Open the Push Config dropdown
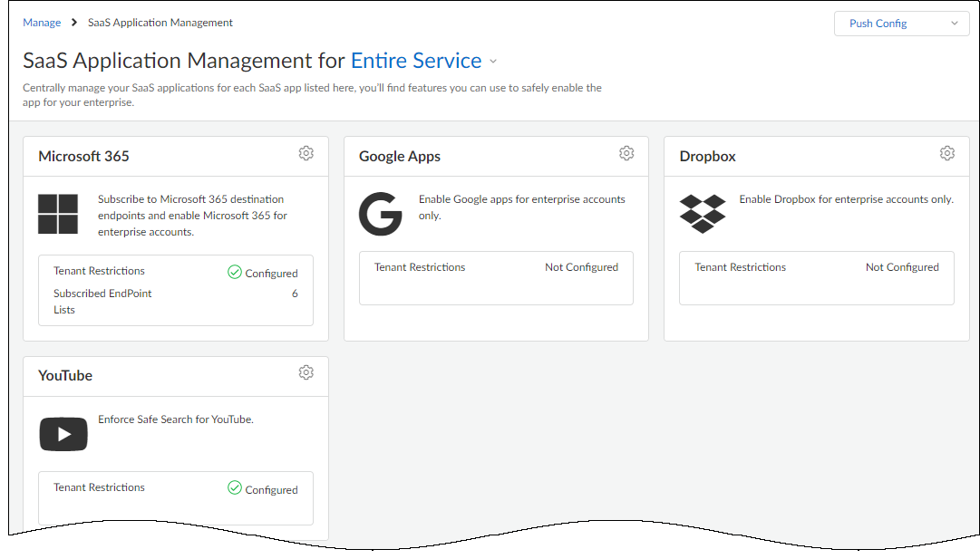 pyautogui.click(x=901, y=24)
